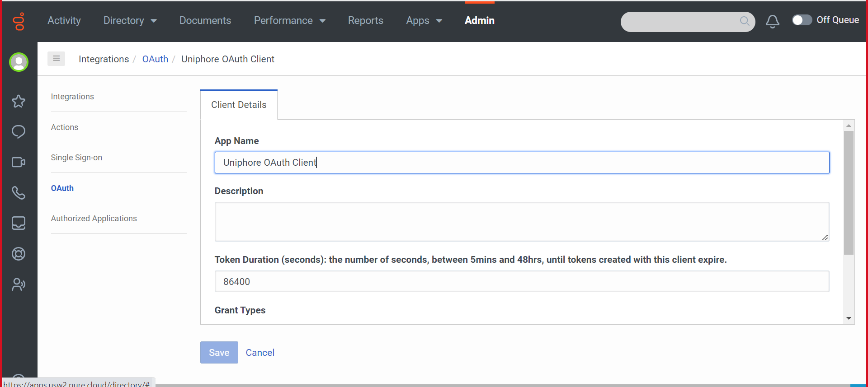Expand the Directory dropdown menu

pyautogui.click(x=130, y=21)
